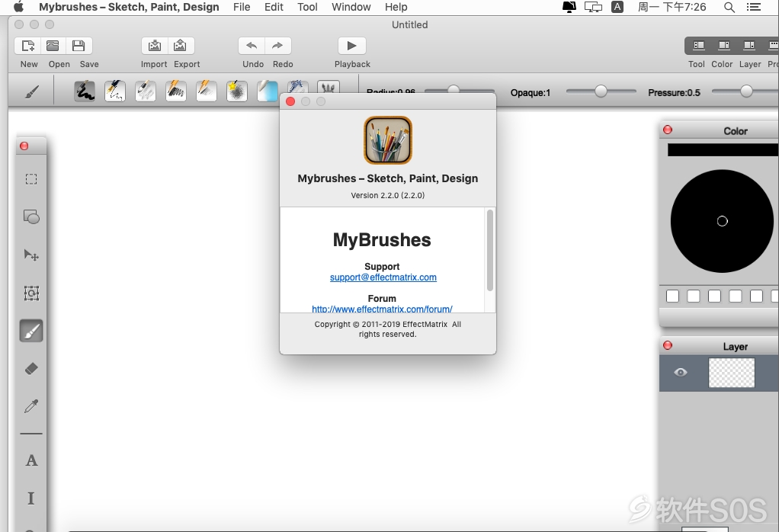Click the black current color bar
This screenshot has height=532, width=779.
click(723, 149)
